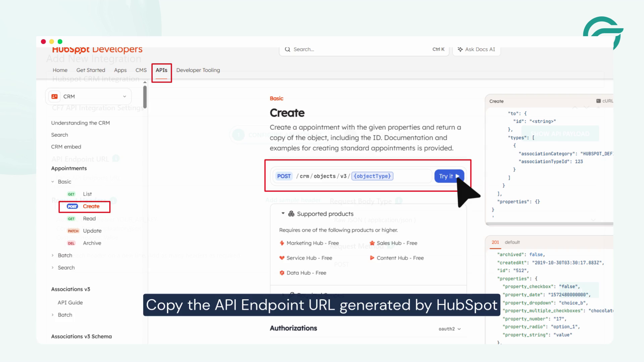
Task: Open the API Guide link
Action: (70, 302)
